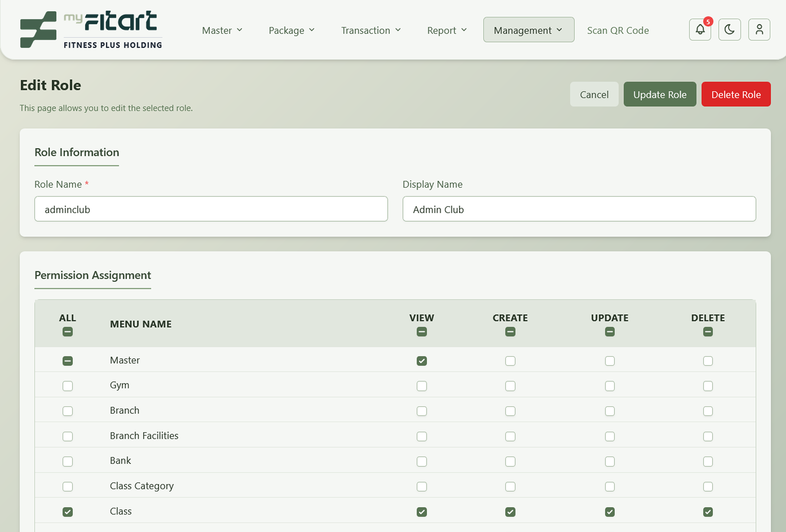Focus the Display Name input field
Screen dimensions: 786x532
[x=579, y=209]
